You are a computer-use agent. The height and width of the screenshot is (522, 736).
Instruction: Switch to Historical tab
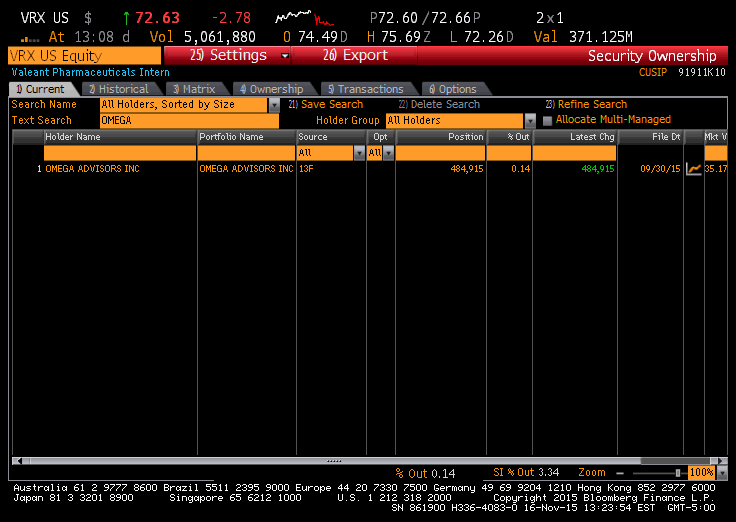[119, 89]
